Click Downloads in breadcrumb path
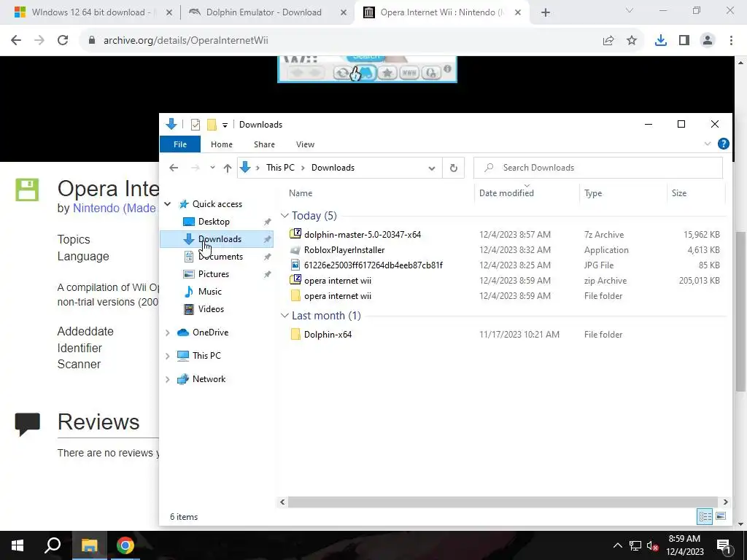 (x=333, y=168)
